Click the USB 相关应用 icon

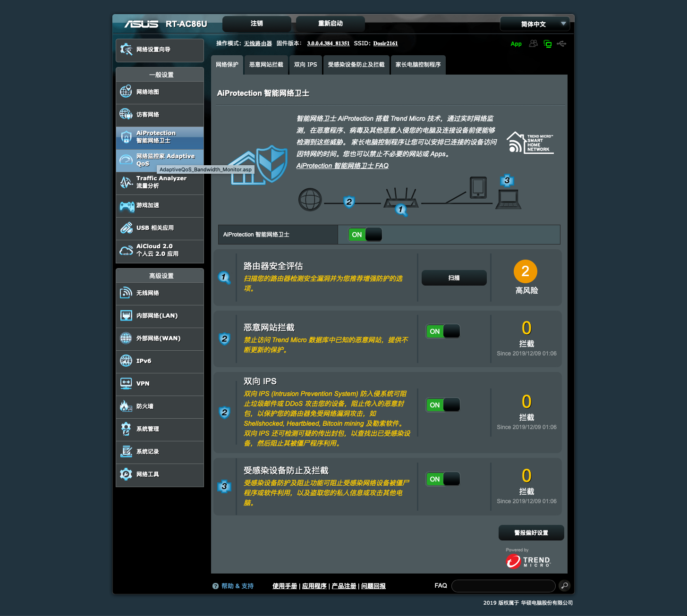coord(126,228)
